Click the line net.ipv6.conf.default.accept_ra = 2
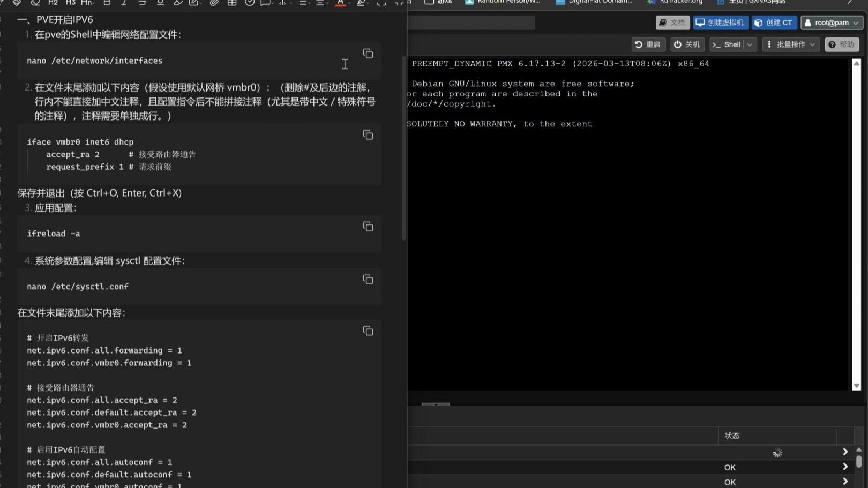The height and width of the screenshot is (488, 868). [x=112, y=412]
